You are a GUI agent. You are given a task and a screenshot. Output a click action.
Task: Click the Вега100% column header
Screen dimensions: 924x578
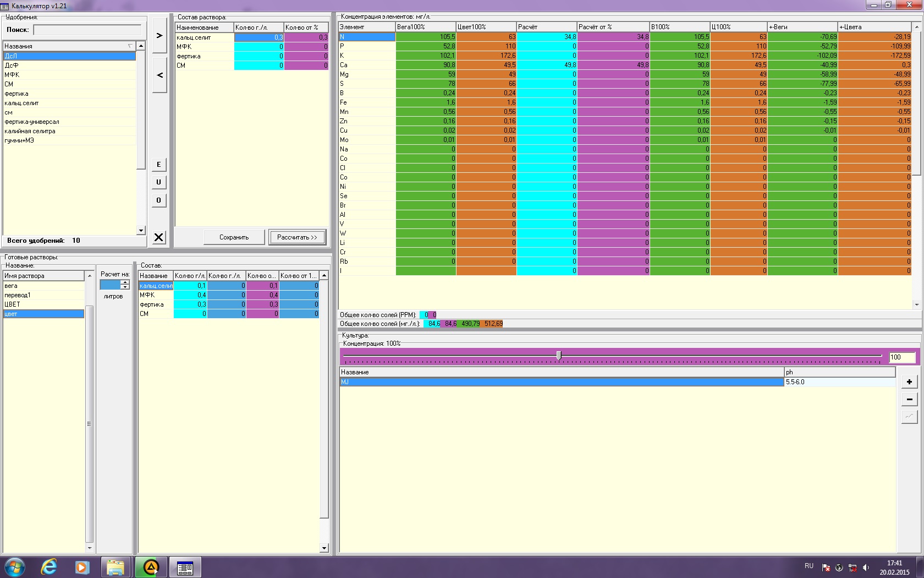click(426, 27)
